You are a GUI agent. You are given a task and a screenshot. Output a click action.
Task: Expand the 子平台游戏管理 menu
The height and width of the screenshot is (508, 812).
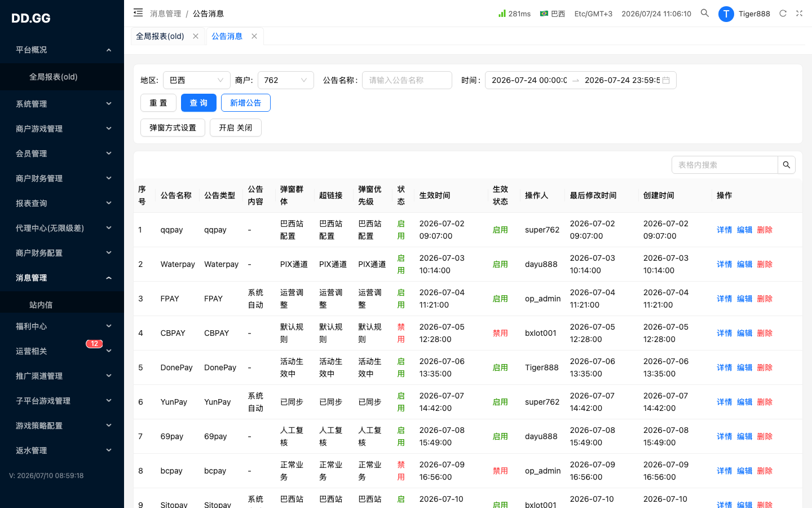pos(62,401)
